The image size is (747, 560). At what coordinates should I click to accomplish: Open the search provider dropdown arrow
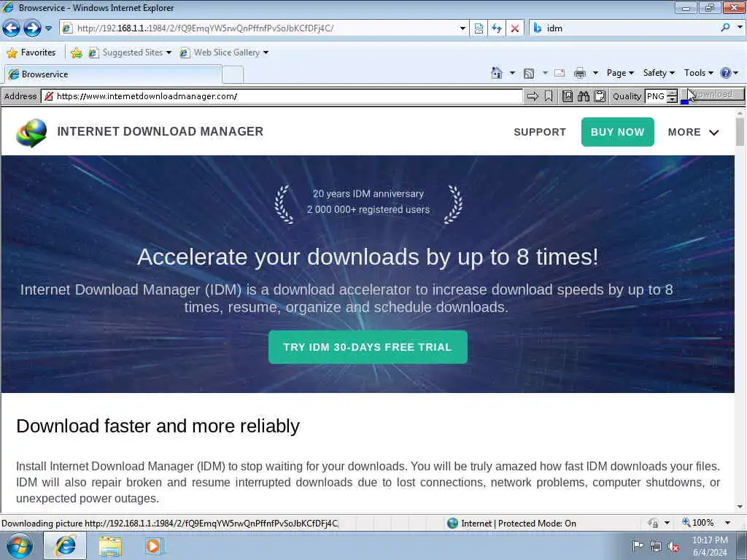tap(740, 28)
